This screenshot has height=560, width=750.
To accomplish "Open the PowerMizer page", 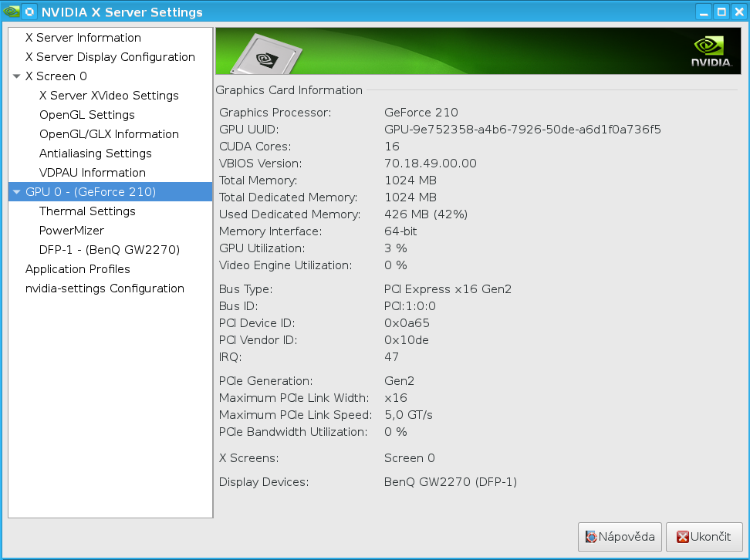I will pos(71,231).
